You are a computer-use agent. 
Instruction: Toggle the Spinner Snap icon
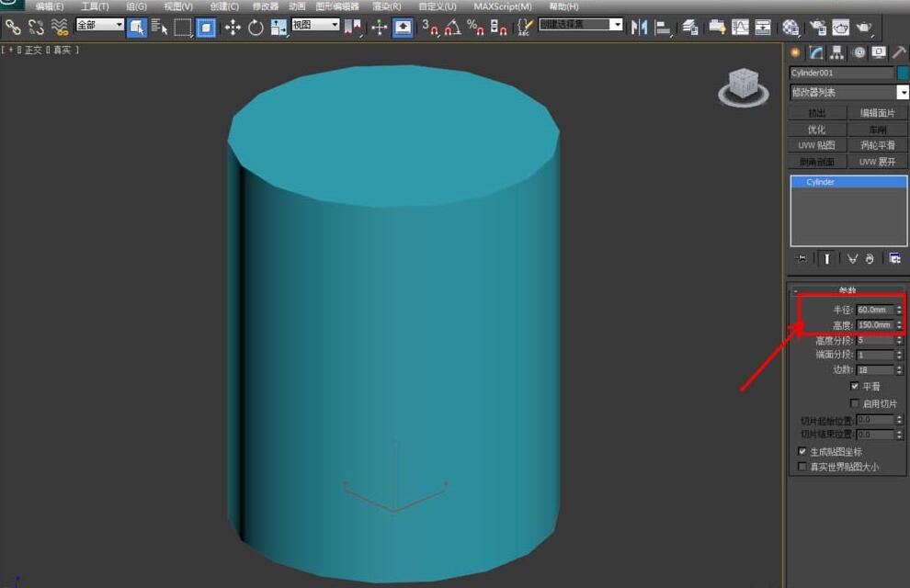(498, 28)
